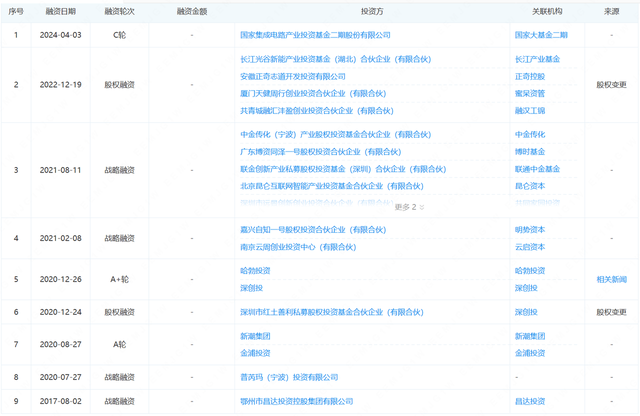
Task: Open the 广东博资同泽一号股权投资合伙企业 link
Action: pyautogui.click(x=320, y=152)
